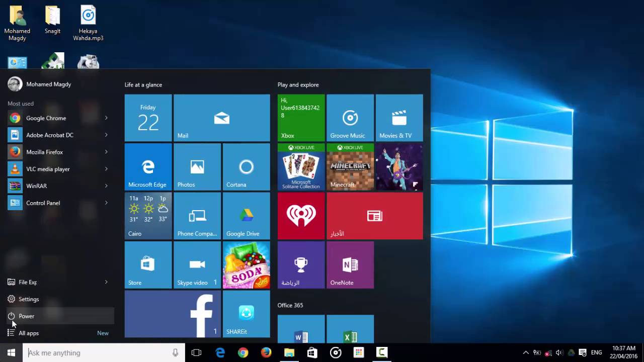Open Edge from the taskbar
644x362 pixels.
[x=220, y=352]
